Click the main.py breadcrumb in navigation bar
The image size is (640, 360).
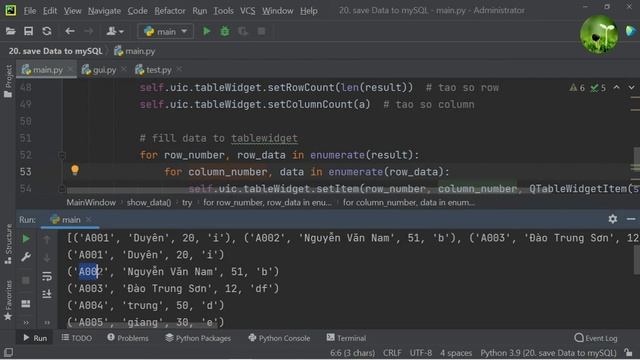coord(135,51)
